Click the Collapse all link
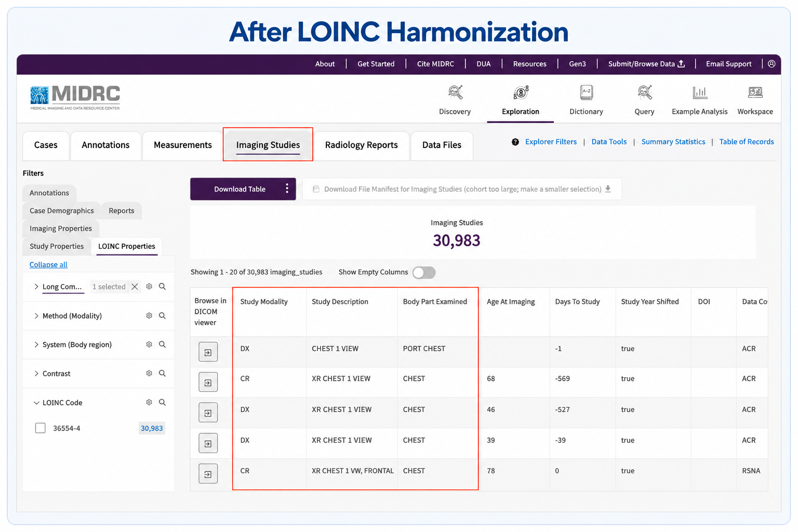Image resolution: width=798 pixels, height=532 pixels. pyautogui.click(x=48, y=265)
